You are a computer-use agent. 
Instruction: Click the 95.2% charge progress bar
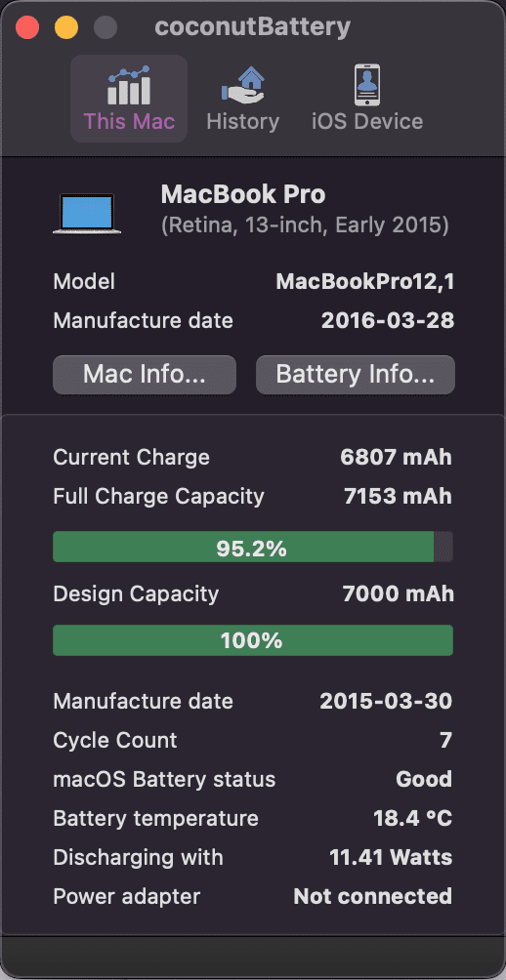(253, 547)
